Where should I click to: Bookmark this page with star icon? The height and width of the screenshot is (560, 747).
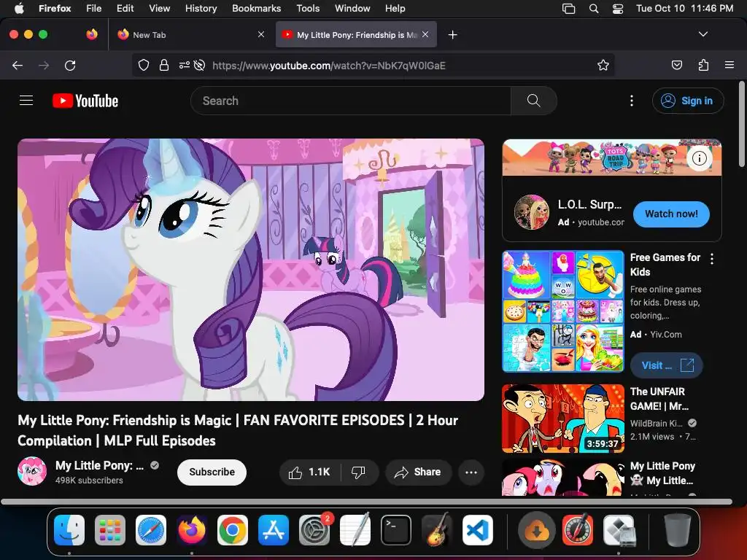603,65
